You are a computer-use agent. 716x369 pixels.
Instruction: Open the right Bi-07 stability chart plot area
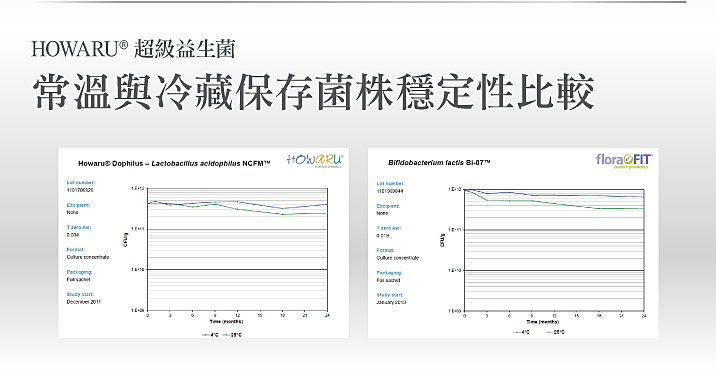(x=554, y=250)
